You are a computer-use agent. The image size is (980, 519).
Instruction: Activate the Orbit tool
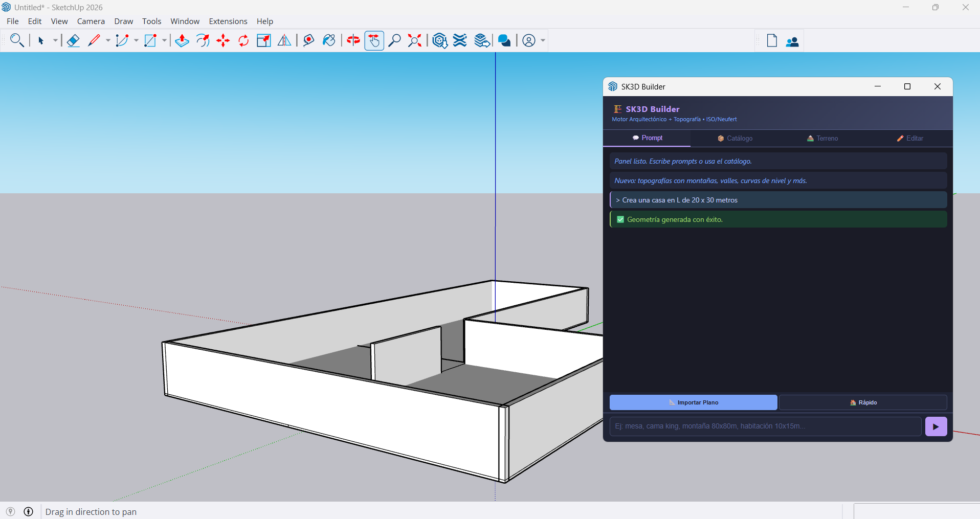tap(353, 40)
